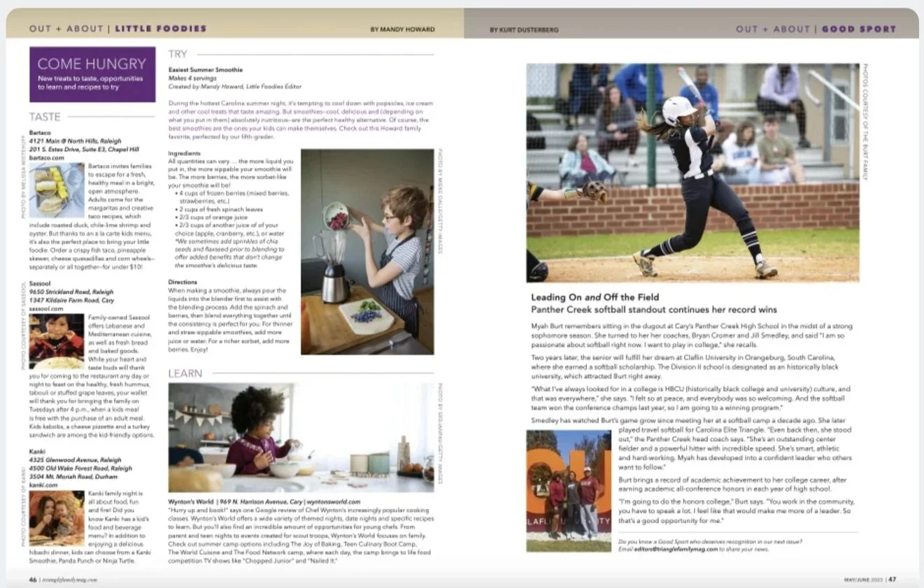Select the 'Easiest Summer Smoothie' recipe title

click(206, 70)
